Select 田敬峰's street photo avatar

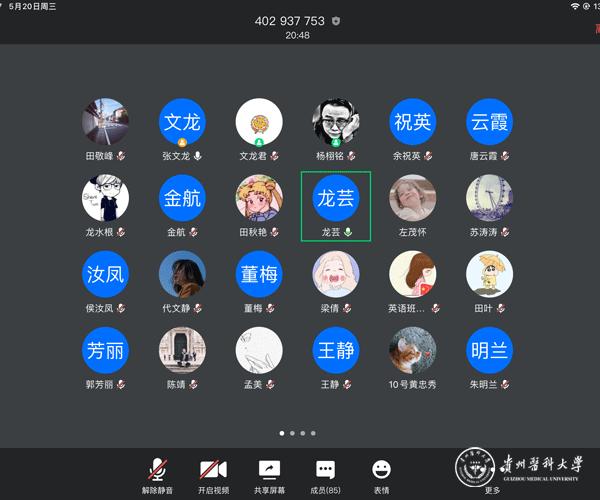coord(105,122)
